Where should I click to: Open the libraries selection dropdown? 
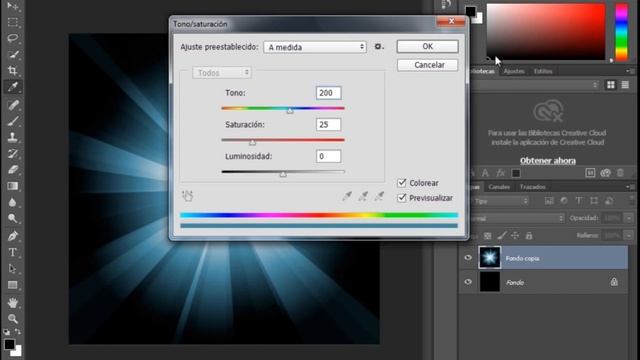[536, 85]
